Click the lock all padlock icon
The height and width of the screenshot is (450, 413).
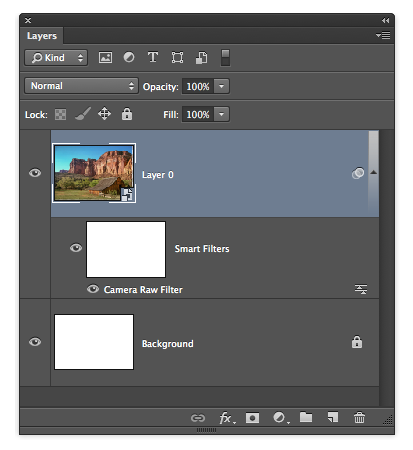[127, 114]
